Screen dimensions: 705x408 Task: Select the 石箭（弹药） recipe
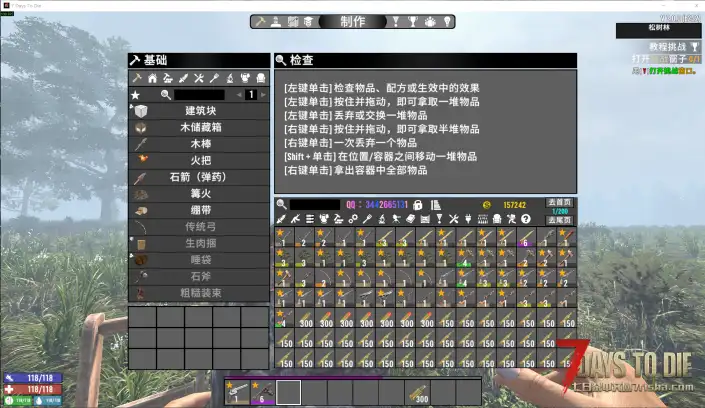pos(199,177)
